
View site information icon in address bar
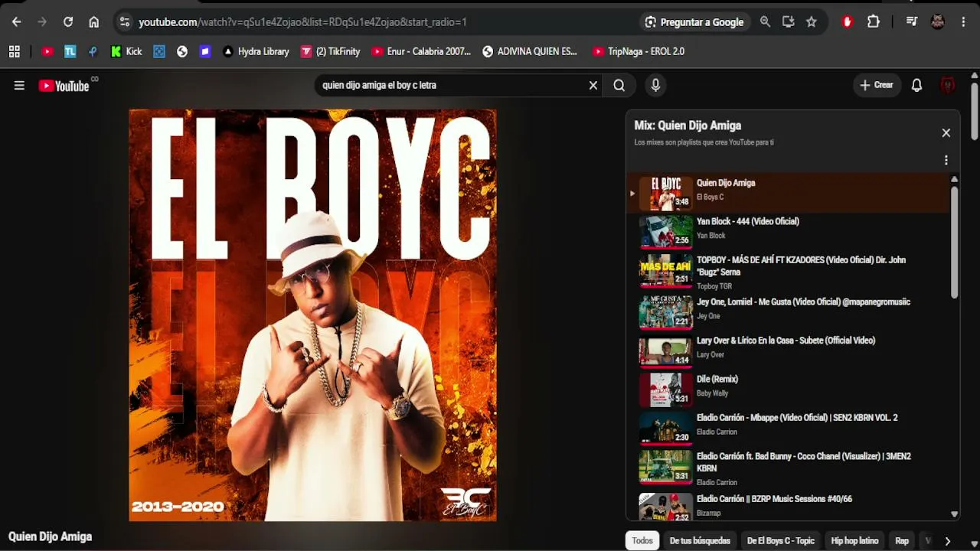tap(125, 22)
